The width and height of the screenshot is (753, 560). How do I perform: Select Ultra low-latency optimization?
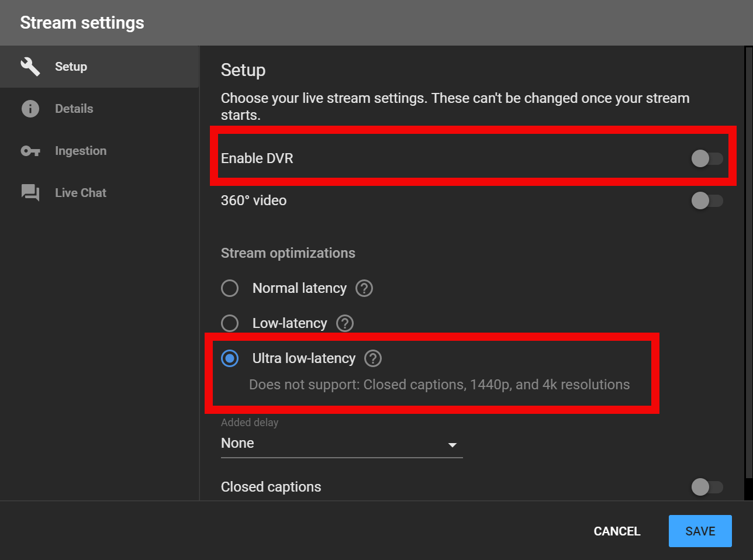tap(230, 358)
